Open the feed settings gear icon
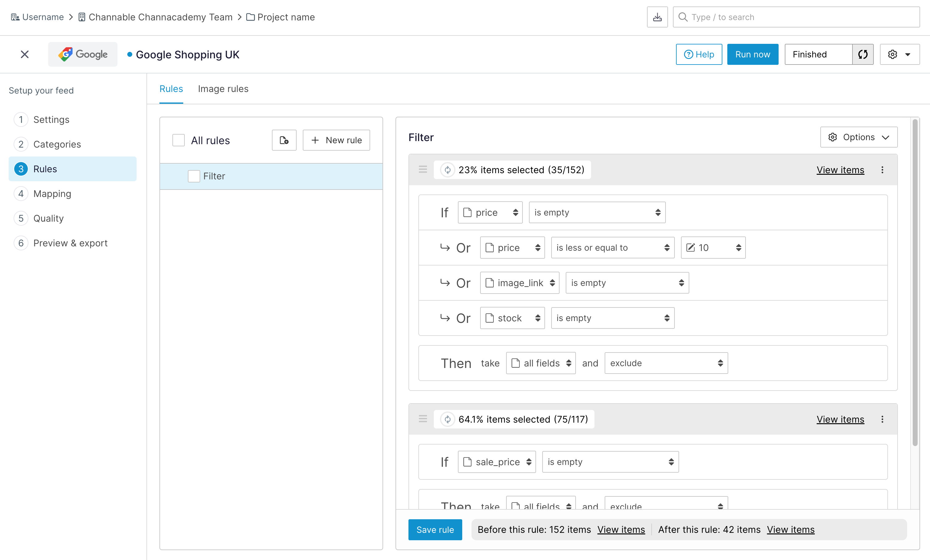Image resolution: width=930 pixels, height=560 pixels. pyautogui.click(x=892, y=54)
